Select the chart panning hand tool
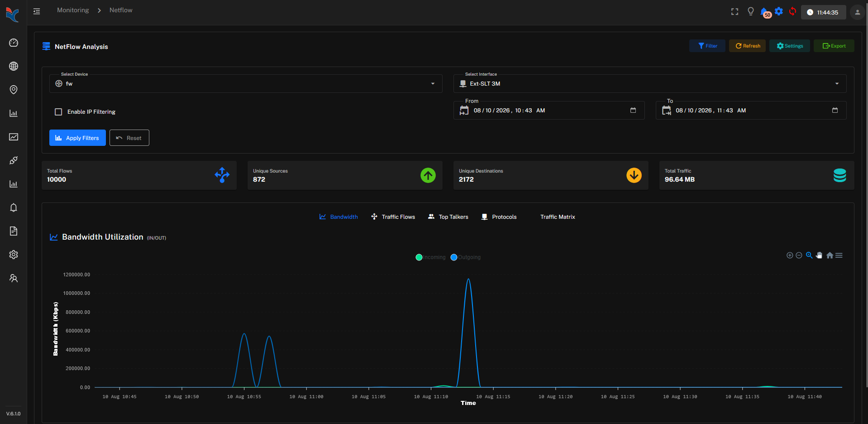This screenshot has width=868, height=424. pos(819,255)
